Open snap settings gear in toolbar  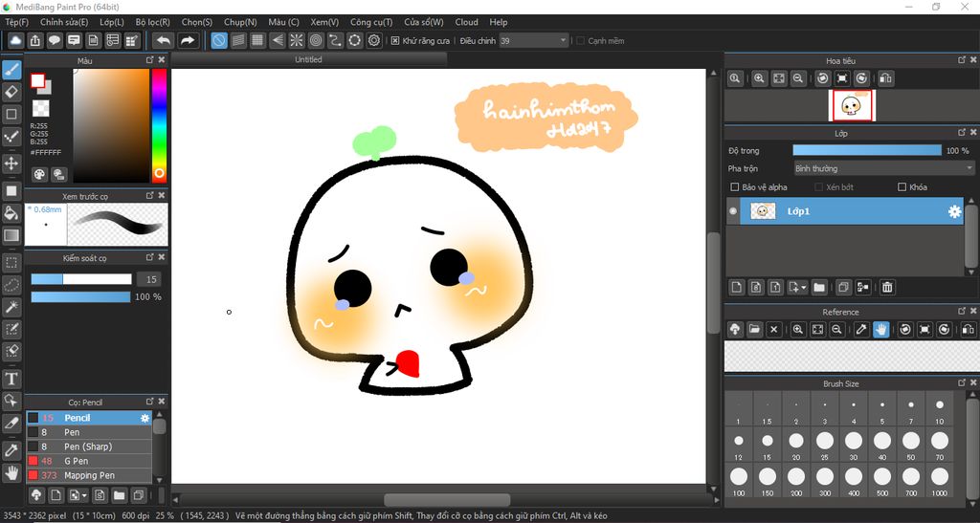tap(374, 40)
